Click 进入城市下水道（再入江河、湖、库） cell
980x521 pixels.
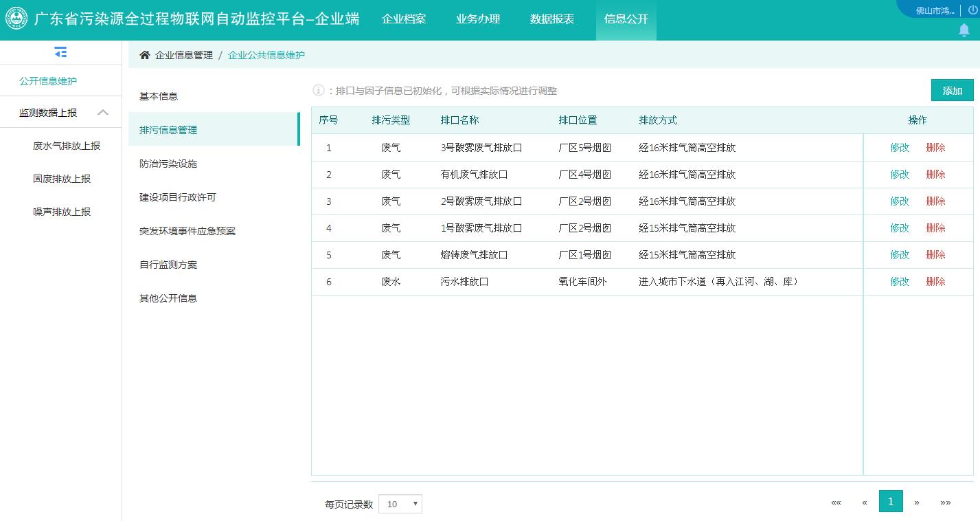click(720, 281)
